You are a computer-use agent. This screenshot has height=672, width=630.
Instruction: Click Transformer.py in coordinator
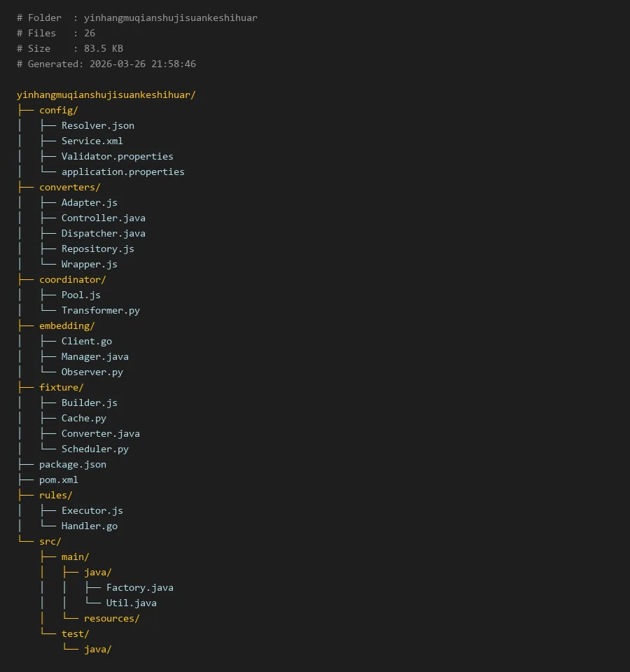click(100, 310)
